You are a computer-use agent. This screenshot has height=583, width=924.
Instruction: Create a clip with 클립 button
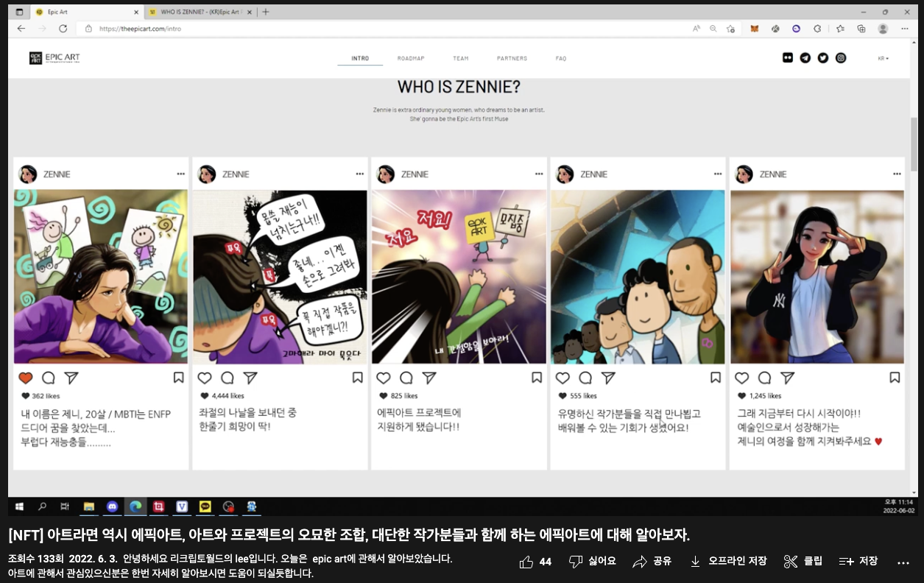point(803,562)
